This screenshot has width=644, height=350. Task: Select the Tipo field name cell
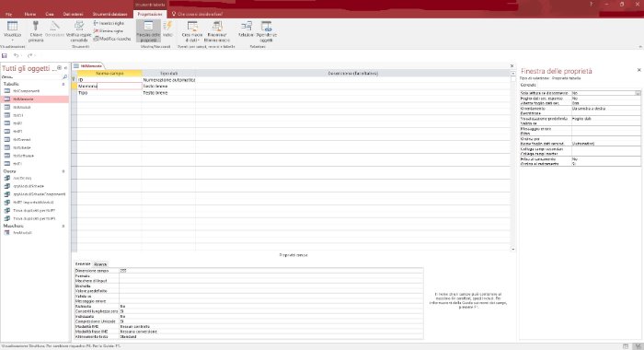click(109, 93)
